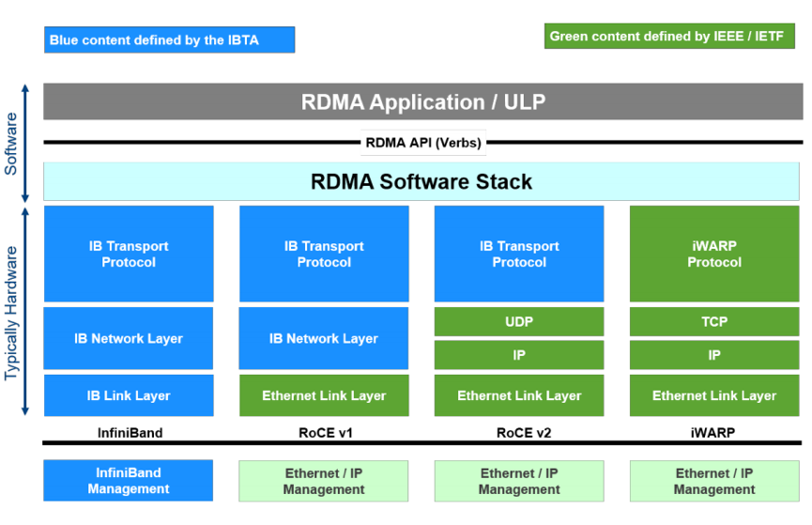
Task: Click the RDMA API (Verbs) label
Action: click(422, 143)
